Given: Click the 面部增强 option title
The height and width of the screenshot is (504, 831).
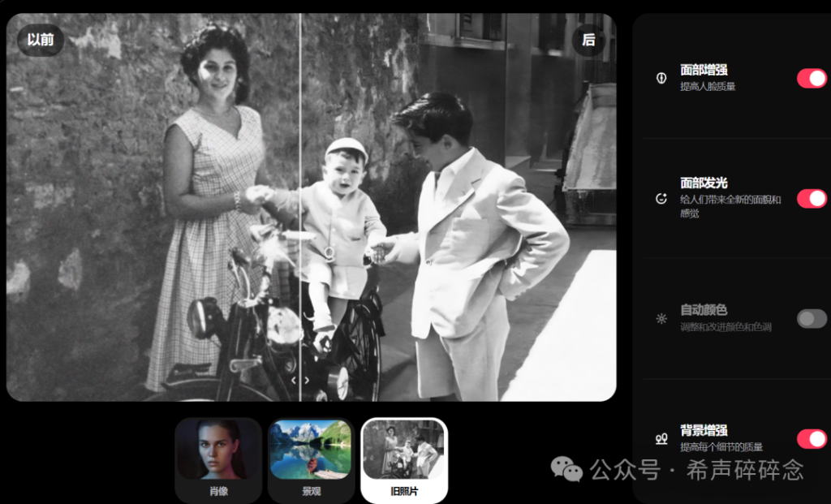Looking at the screenshot, I should point(704,71).
